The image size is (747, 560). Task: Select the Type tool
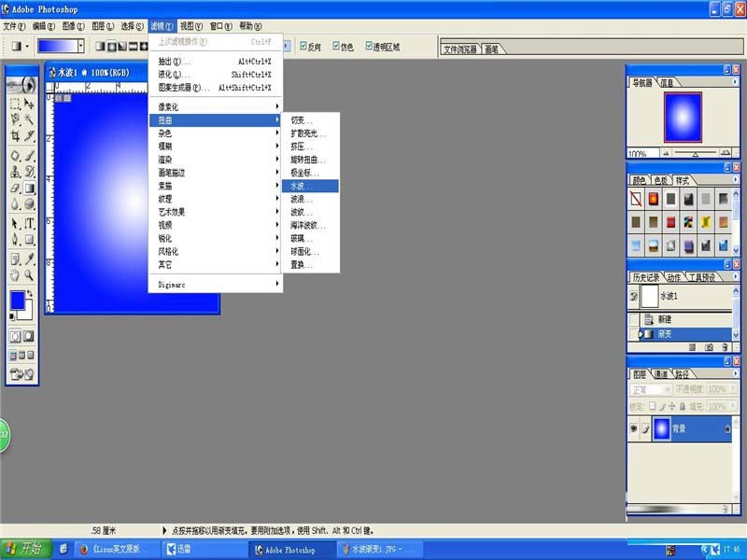(x=30, y=223)
